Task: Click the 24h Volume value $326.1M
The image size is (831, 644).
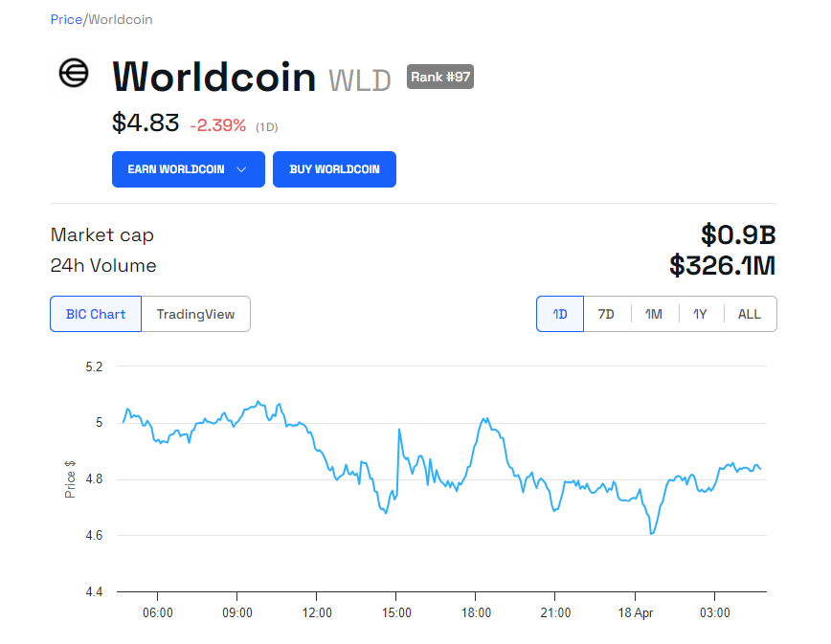Action: click(x=722, y=265)
